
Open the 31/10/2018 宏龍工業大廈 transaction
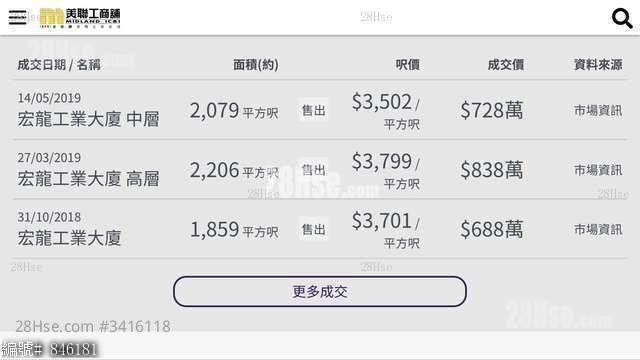point(320,229)
